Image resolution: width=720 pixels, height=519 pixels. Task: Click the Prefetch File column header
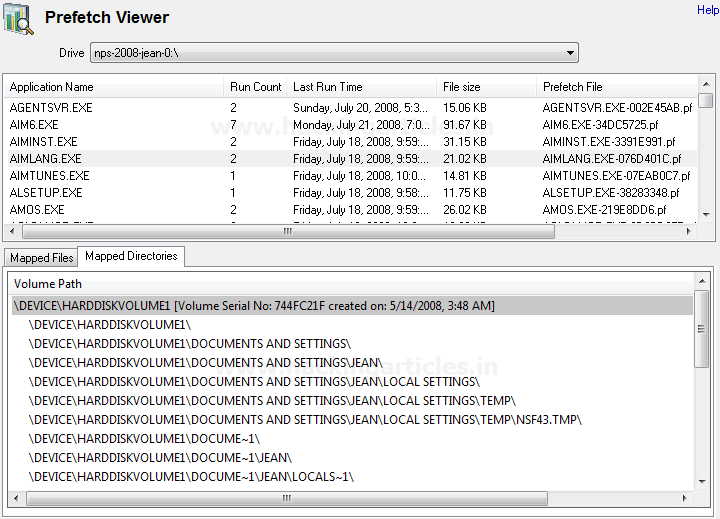[x=573, y=87]
